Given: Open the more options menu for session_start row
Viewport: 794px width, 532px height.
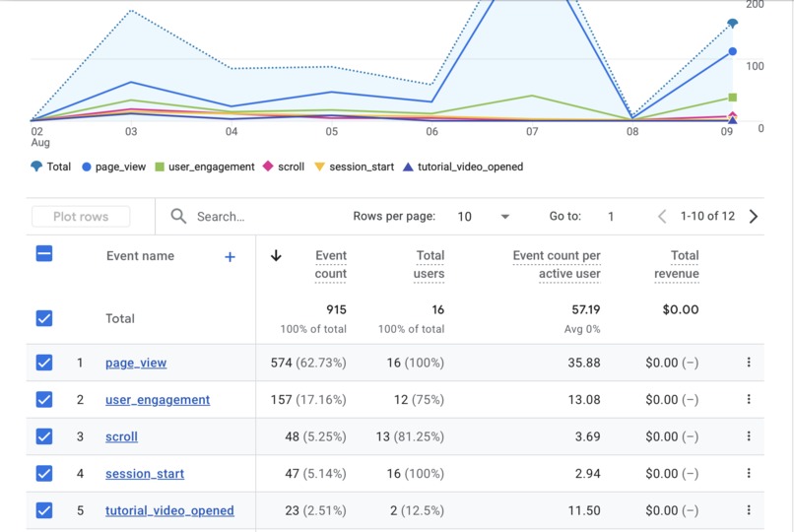Looking at the screenshot, I should pos(749,473).
